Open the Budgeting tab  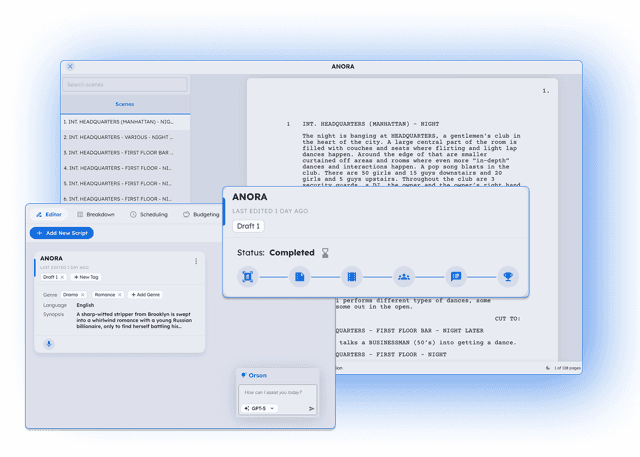pos(201,214)
